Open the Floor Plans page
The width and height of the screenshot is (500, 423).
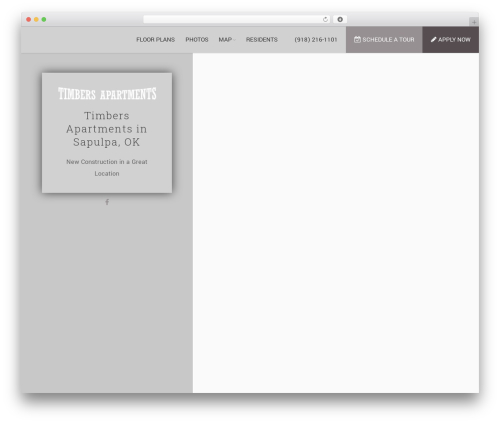155,40
